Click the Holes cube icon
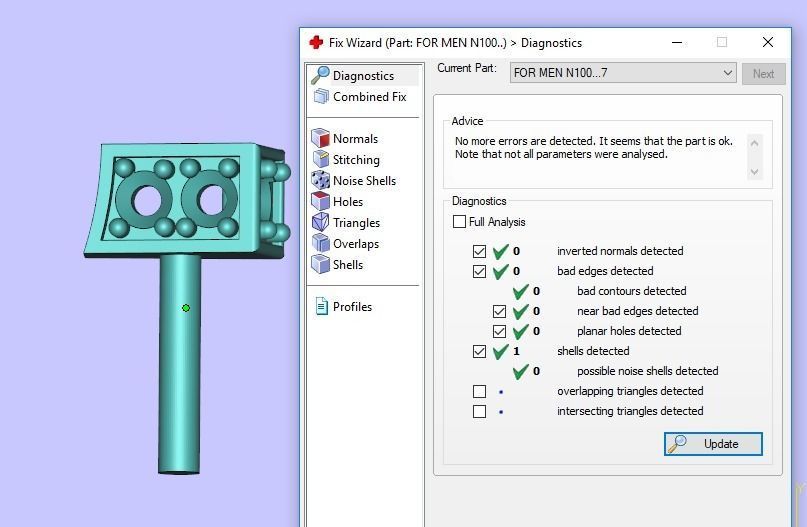Screen dimensions: 807x527 pos(321,201)
